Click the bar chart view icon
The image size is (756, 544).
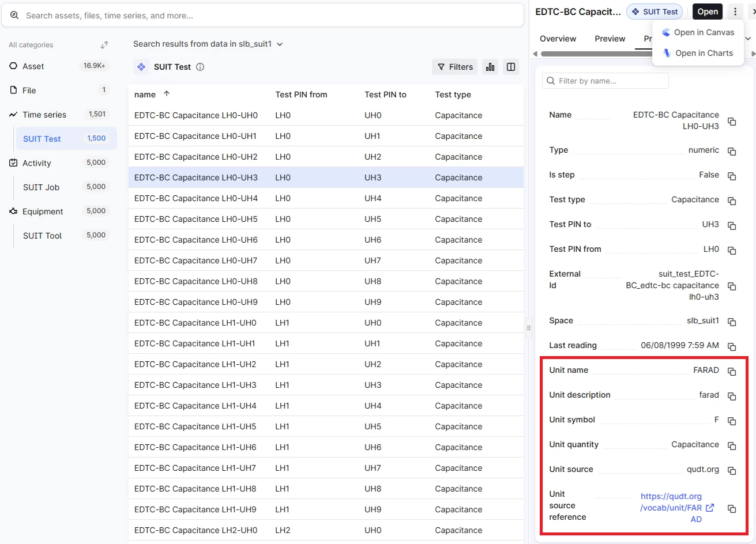[490, 67]
